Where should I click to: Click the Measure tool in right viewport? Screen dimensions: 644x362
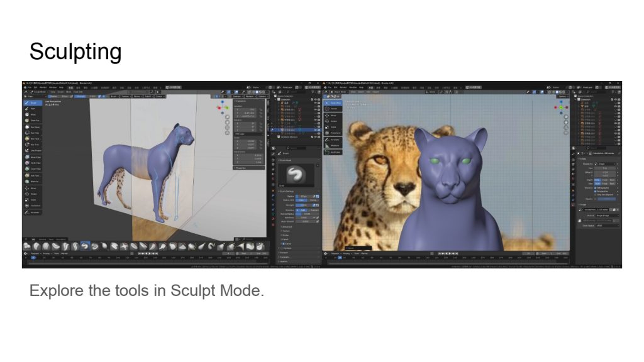(334, 146)
